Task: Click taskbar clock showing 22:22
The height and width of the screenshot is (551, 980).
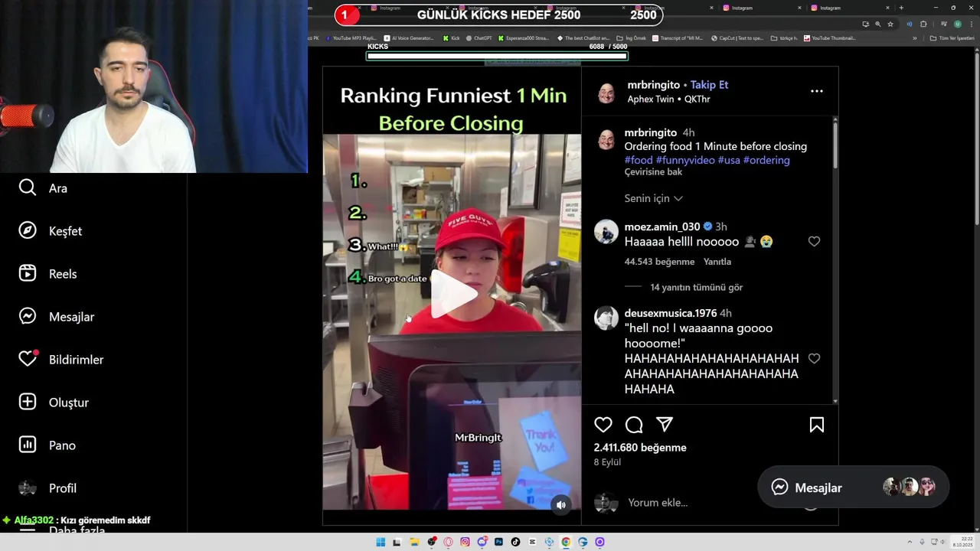Action: [962, 542]
